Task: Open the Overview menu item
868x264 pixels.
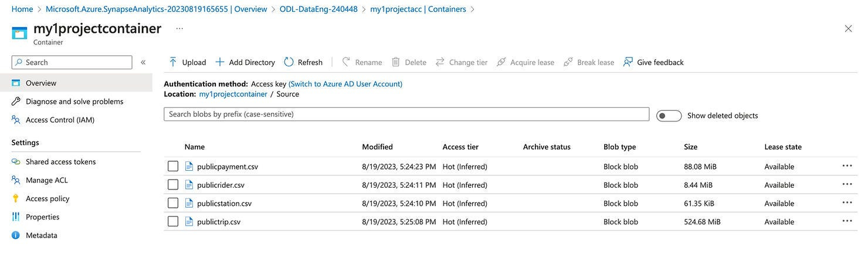Action: pos(76,83)
